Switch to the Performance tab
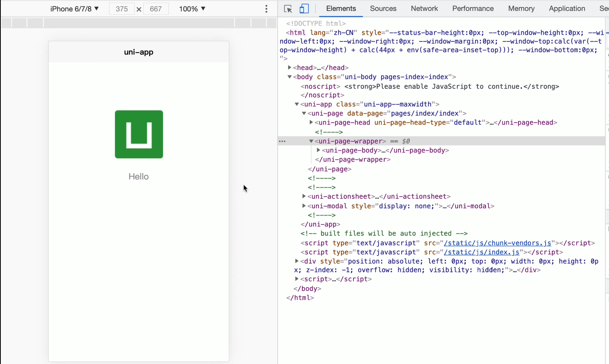 (x=473, y=9)
